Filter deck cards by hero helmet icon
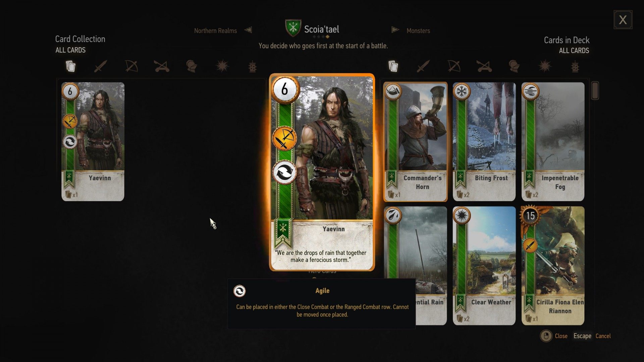 coord(514,66)
